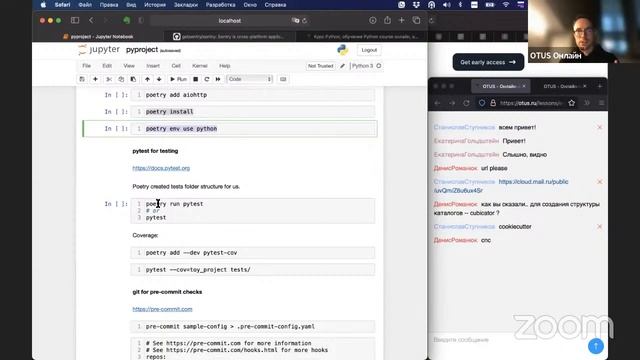Toggle the Safari sidebar icon
Screen dimensions: 640x360
[75, 20]
